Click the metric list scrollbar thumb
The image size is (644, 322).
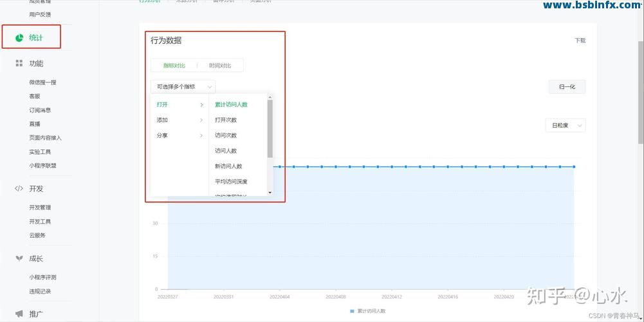click(270, 129)
